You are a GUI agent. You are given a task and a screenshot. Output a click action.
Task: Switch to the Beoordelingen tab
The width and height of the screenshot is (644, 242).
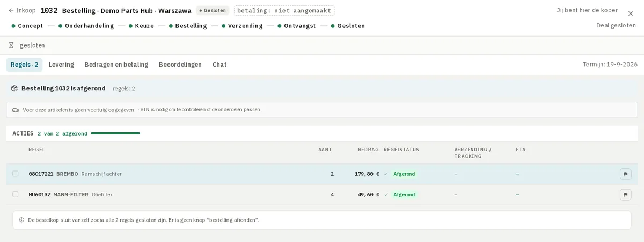[x=180, y=65]
